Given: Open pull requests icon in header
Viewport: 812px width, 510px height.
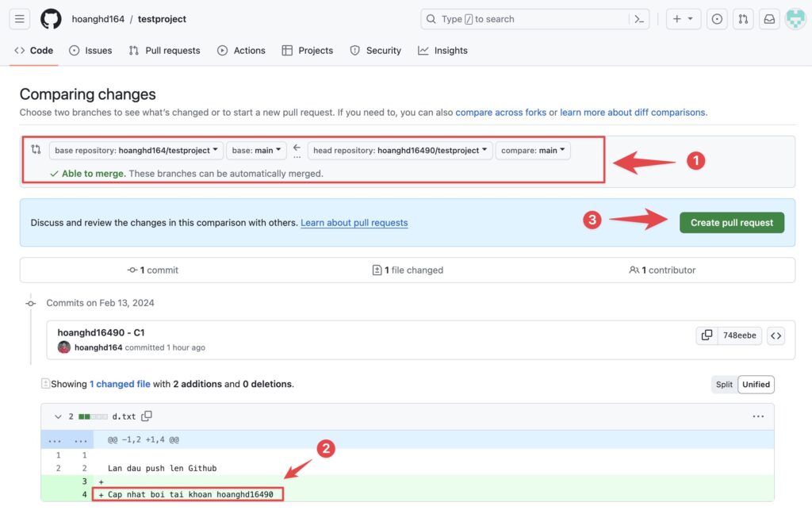Looking at the screenshot, I should (x=743, y=19).
